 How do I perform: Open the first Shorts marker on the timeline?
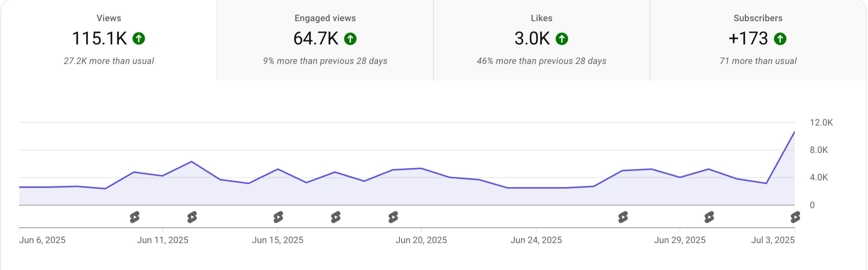click(x=135, y=217)
